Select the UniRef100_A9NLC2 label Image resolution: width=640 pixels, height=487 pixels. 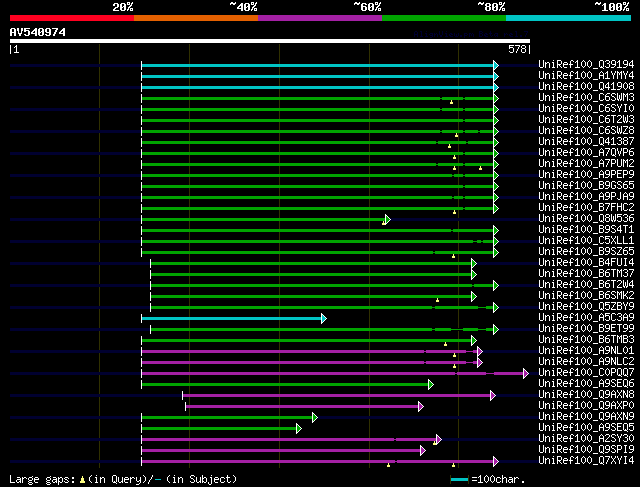point(586,362)
